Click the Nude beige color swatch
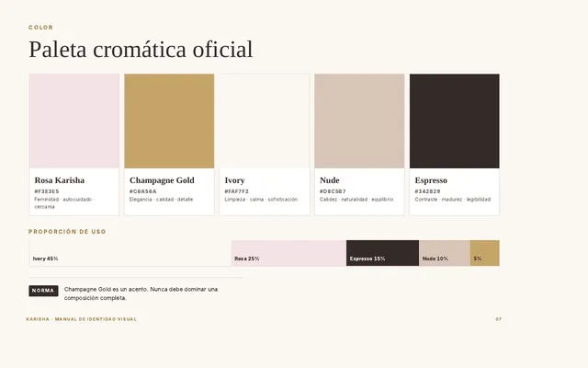Image resolution: width=588 pixels, height=368 pixels. point(359,121)
